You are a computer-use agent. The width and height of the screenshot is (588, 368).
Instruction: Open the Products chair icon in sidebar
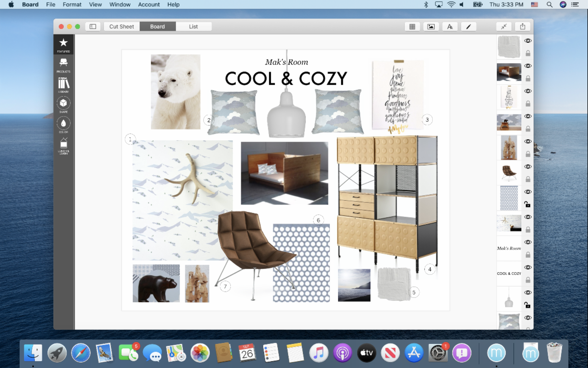tap(63, 64)
